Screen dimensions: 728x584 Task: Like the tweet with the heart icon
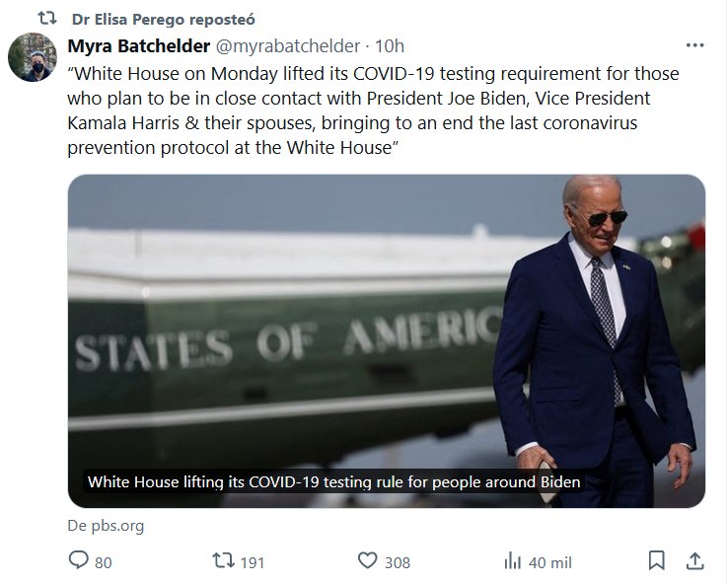click(368, 561)
